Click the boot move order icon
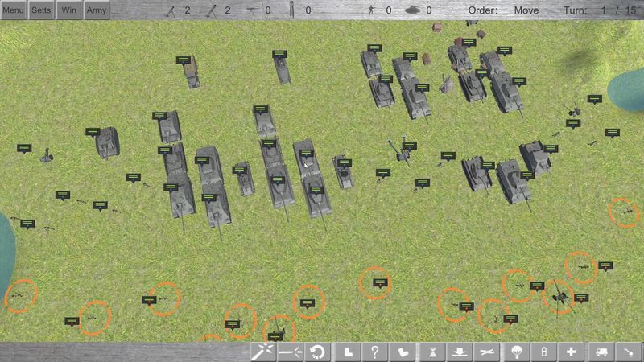644x362 pixels. [346, 352]
